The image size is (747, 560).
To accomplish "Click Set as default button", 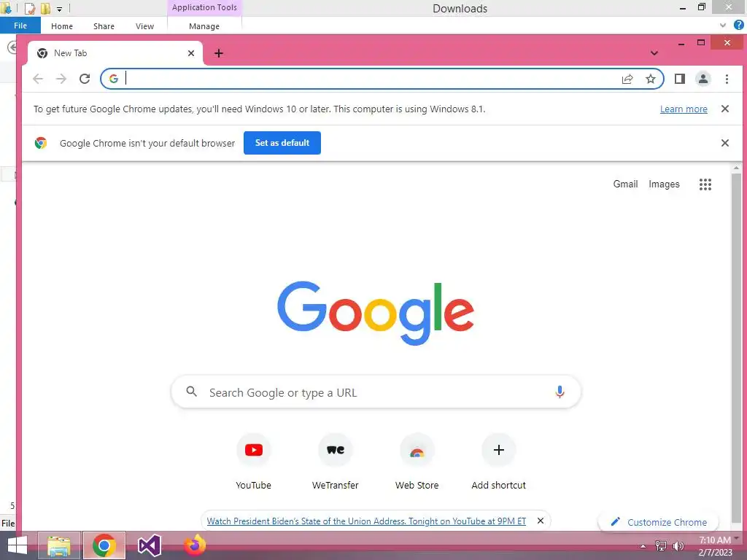I will (x=282, y=143).
